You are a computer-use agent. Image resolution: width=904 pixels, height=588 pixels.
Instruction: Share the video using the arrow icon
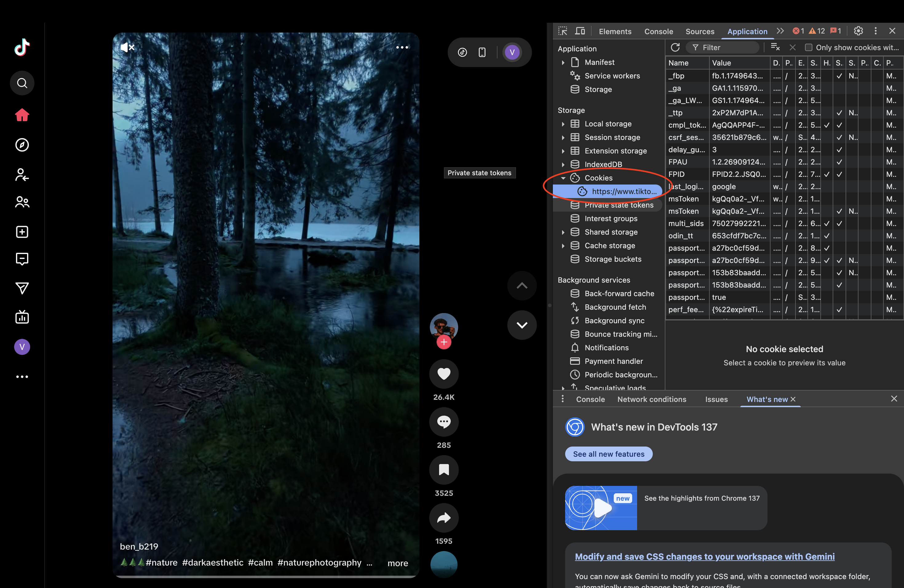(x=444, y=518)
